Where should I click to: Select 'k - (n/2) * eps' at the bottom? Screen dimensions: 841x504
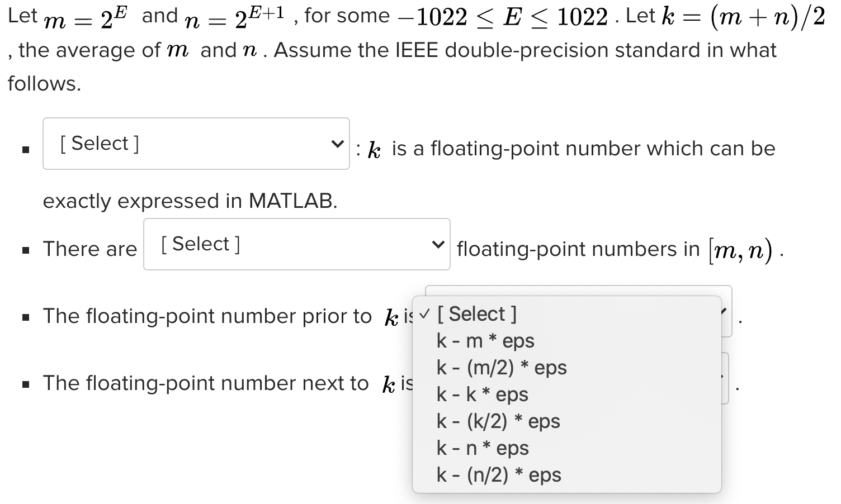tap(499, 474)
